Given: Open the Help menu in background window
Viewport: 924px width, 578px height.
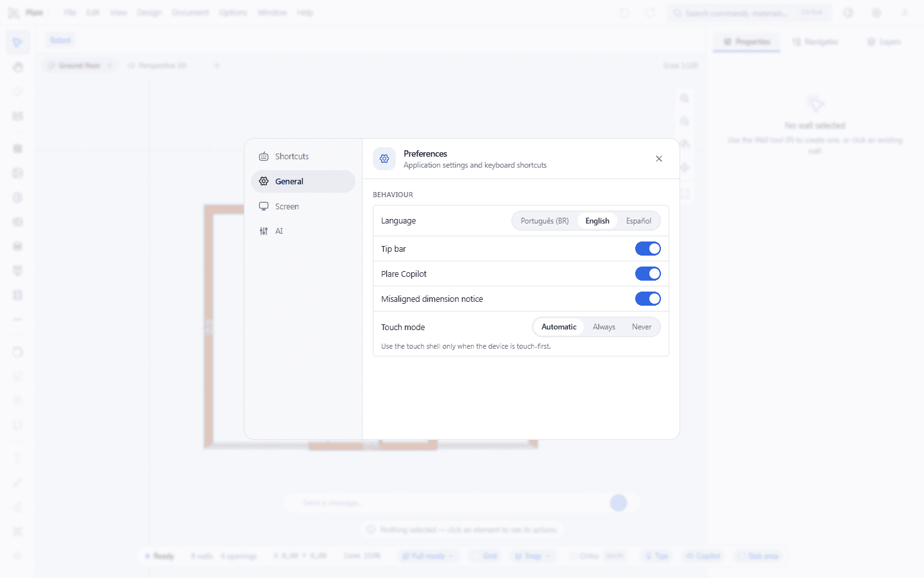Looking at the screenshot, I should click(x=305, y=13).
